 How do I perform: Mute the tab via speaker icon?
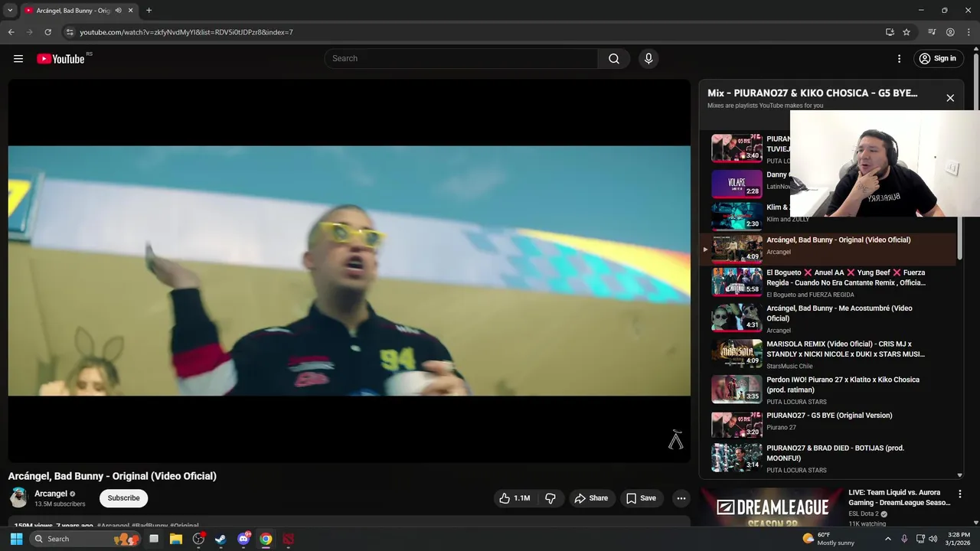tap(118, 11)
